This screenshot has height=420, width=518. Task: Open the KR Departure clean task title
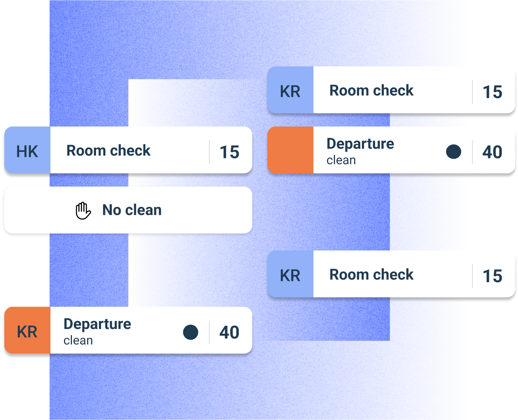pyautogui.click(x=97, y=324)
